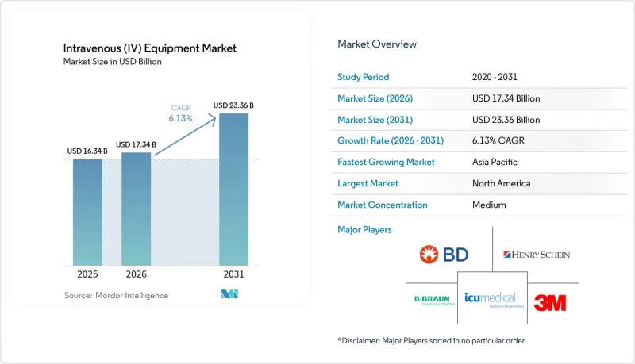Click the Study Period label

pos(364,77)
